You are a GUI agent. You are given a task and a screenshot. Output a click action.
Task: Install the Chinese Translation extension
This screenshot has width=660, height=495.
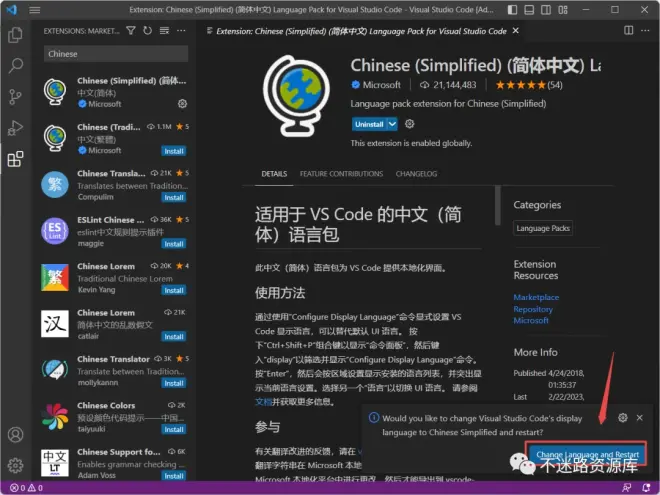tap(174, 197)
